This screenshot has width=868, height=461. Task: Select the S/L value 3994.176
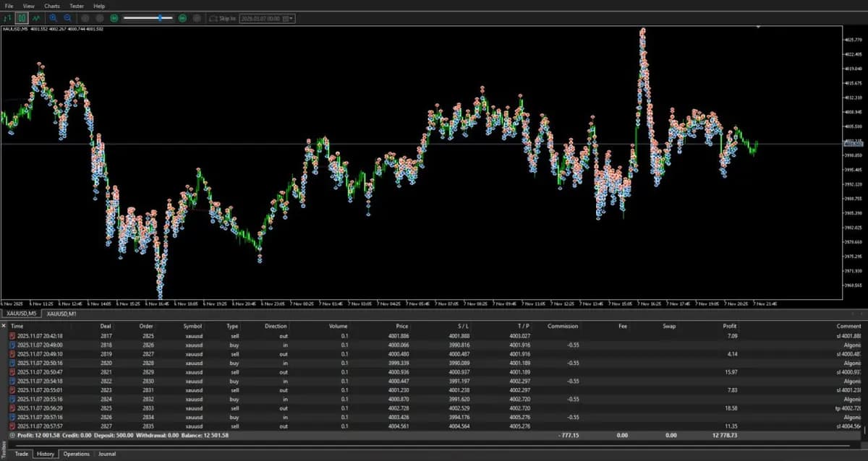459,417
